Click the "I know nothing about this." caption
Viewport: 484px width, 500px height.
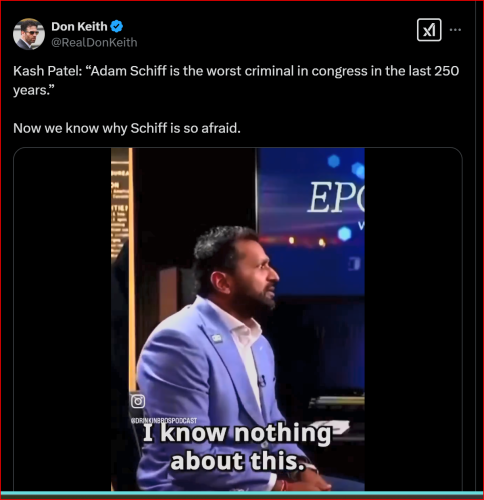point(237,447)
